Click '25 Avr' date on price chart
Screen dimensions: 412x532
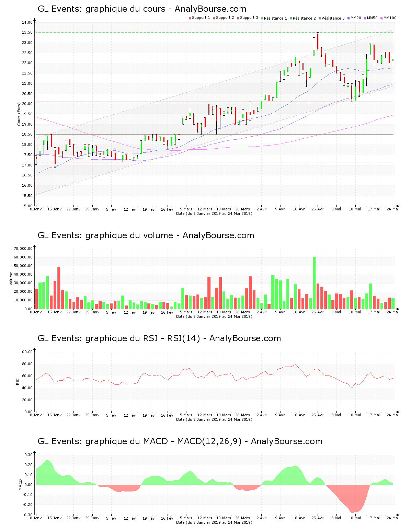point(318,209)
